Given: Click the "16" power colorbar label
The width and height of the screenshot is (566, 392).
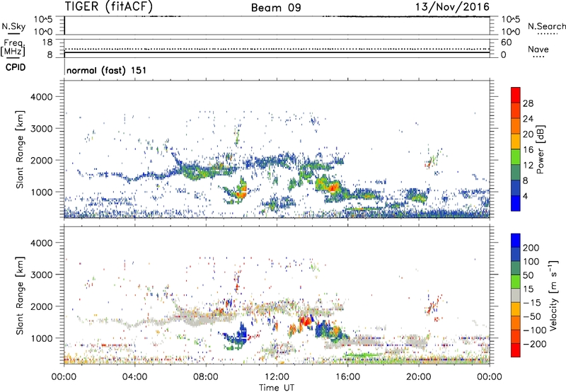Looking at the screenshot, I should [528, 150].
